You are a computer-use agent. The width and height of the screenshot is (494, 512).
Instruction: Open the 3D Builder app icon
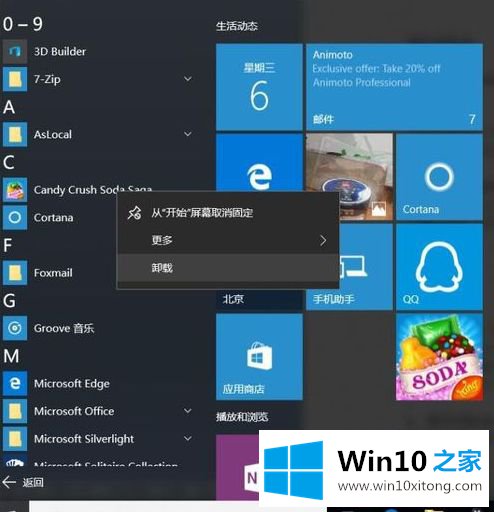pos(15,51)
